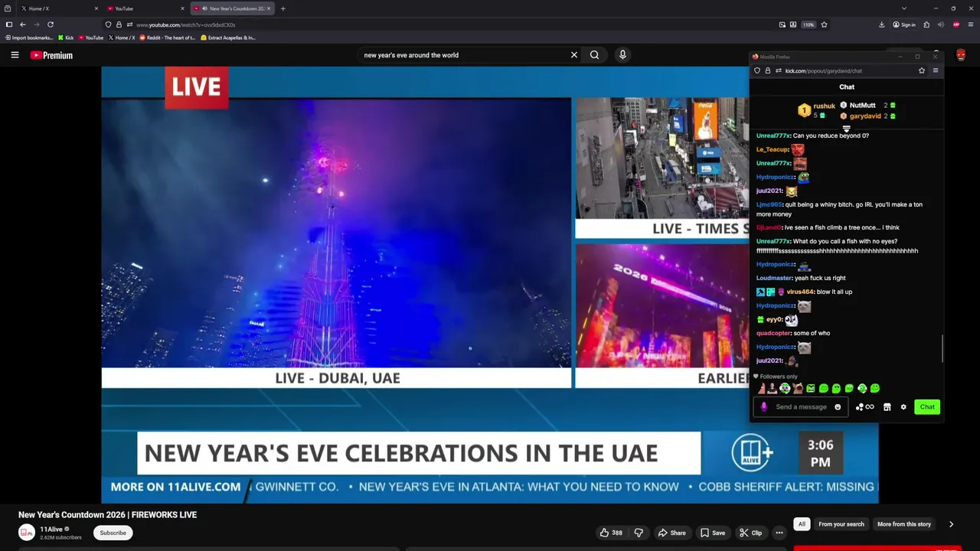
Task: Open the emoji picker in chat input
Action: pyautogui.click(x=838, y=407)
